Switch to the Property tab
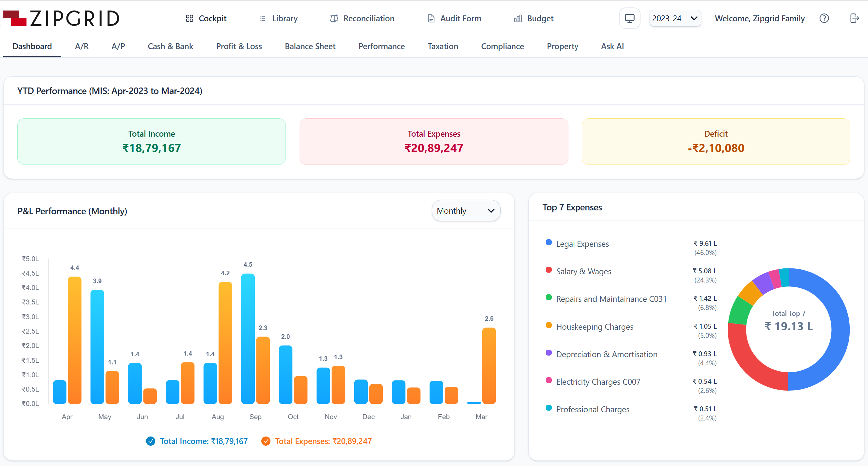Image resolution: width=868 pixels, height=466 pixels. 562,46
